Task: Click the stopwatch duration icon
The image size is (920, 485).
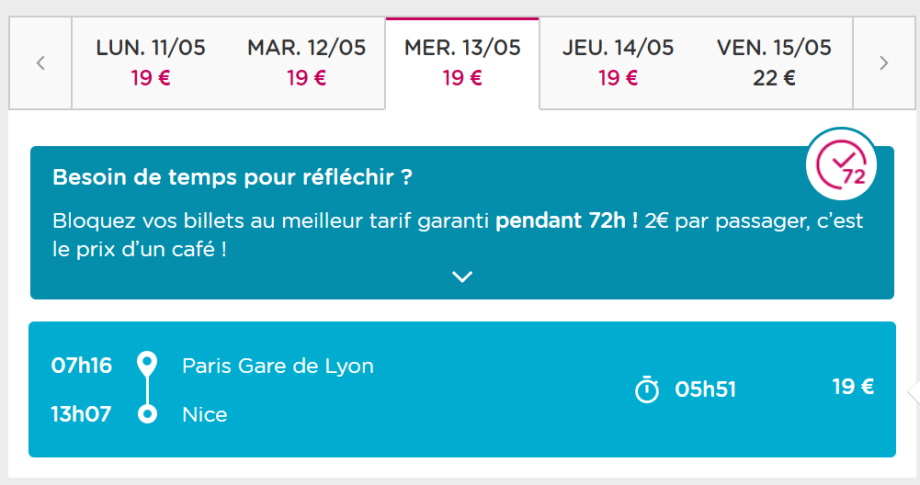Action: point(648,389)
